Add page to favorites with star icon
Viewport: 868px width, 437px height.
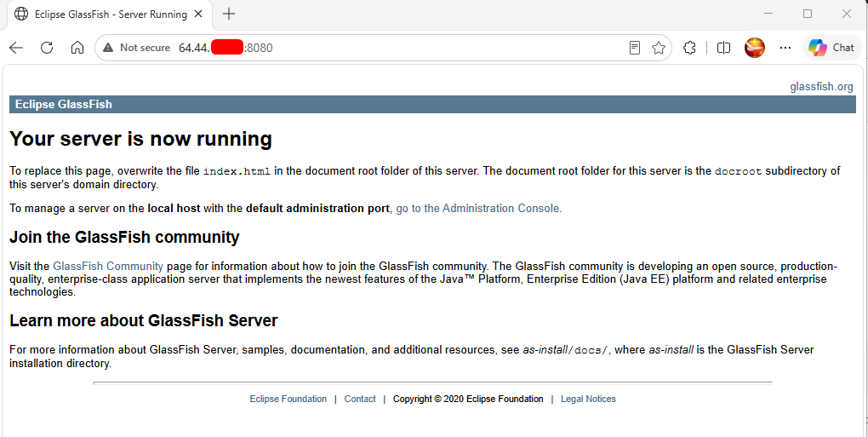click(x=658, y=48)
